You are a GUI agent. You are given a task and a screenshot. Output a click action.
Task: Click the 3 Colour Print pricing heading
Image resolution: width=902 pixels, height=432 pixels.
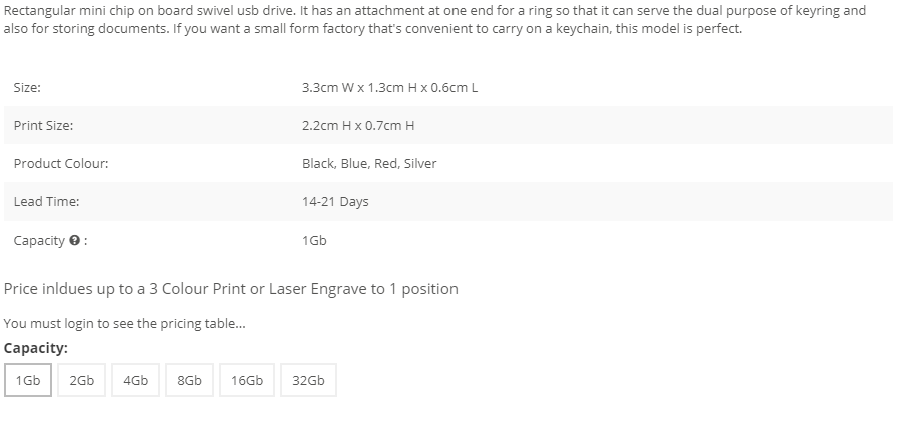point(231,289)
